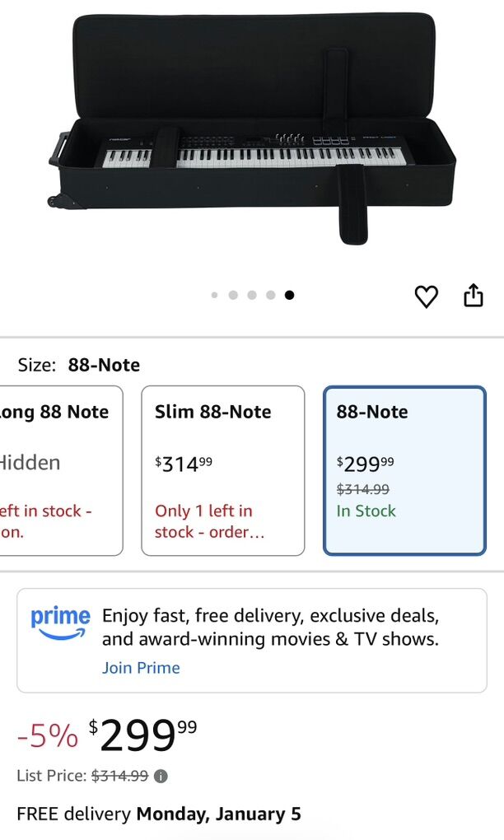Tap the Size: 88-Note label
The width and height of the screenshot is (504, 840).
[79, 365]
